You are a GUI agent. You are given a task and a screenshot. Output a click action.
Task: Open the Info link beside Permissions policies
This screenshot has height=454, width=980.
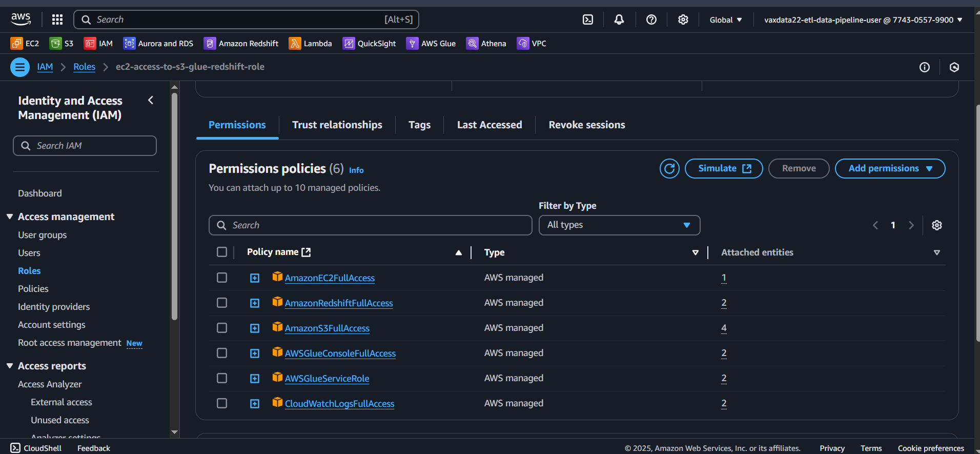(356, 170)
